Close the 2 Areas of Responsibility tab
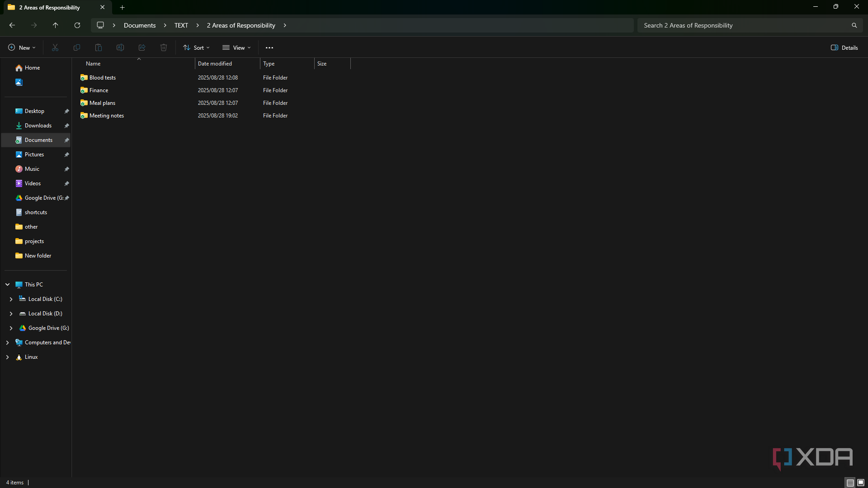This screenshot has height=488, width=868. point(102,7)
